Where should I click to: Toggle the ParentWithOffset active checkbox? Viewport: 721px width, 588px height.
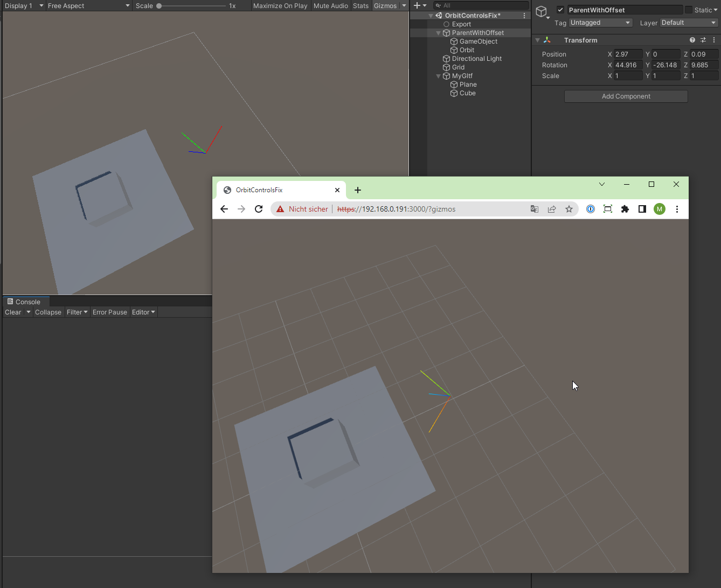tap(560, 9)
